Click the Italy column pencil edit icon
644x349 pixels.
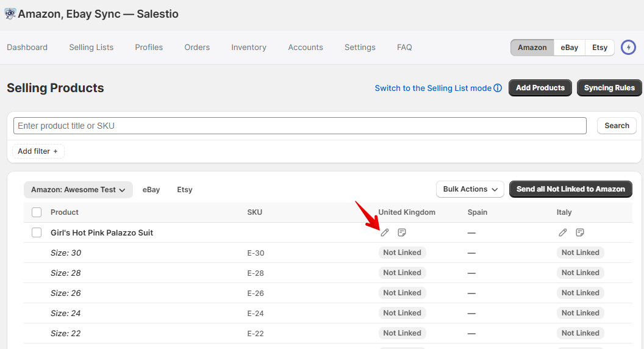coord(563,232)
